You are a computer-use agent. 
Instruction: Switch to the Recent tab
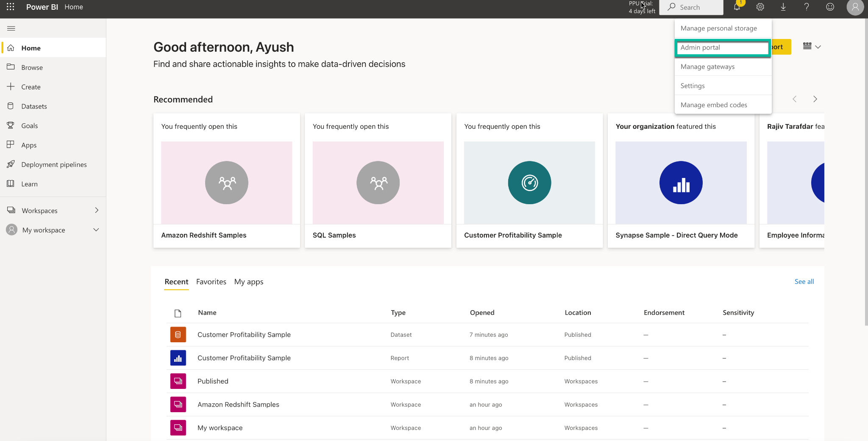[x=176, y=282]
